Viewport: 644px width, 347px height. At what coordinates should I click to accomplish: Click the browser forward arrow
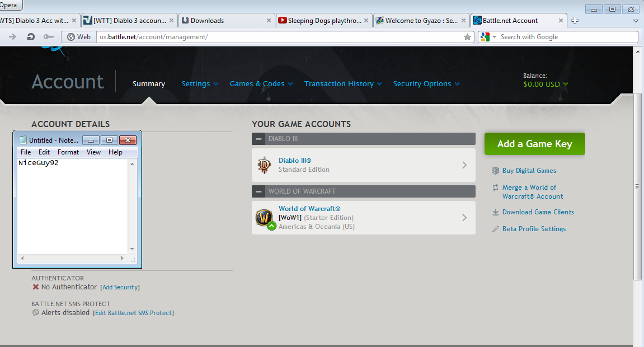click(13, 37)
